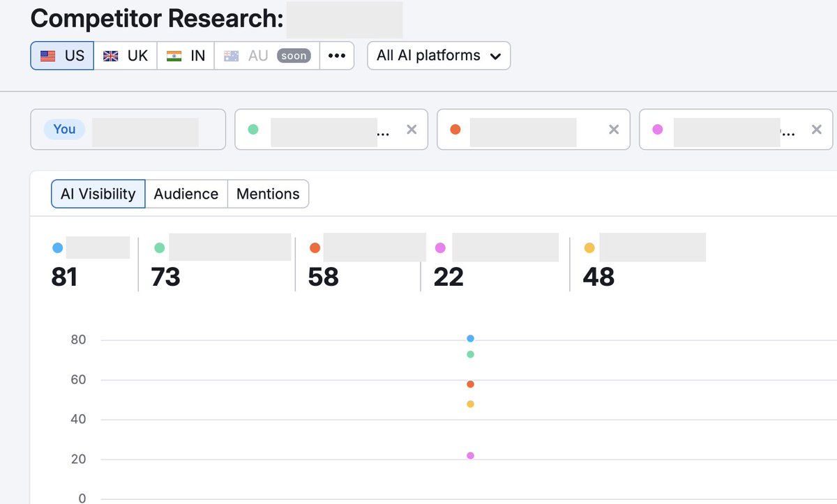Select the AI Visibility tab
837x504 pixels.
[98, 194]
